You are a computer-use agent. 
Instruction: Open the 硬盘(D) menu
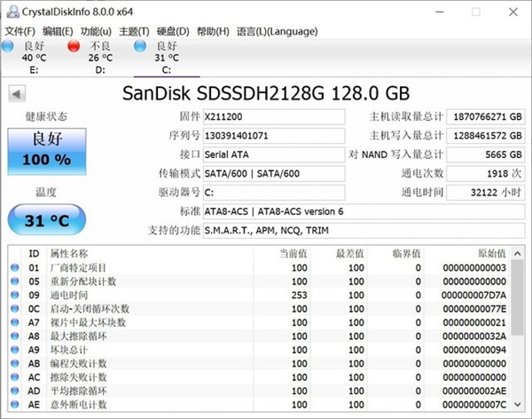(x=173, y=31)
